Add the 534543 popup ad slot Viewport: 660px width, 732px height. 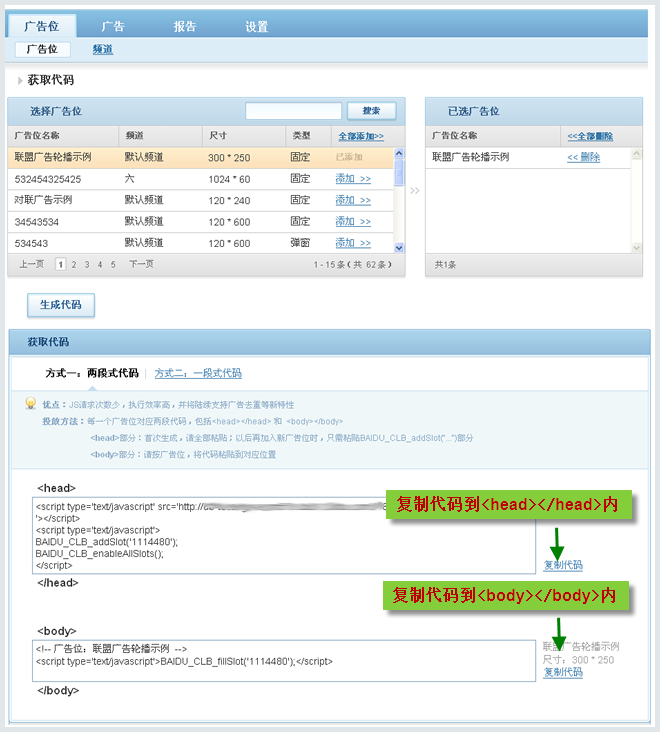353,243
